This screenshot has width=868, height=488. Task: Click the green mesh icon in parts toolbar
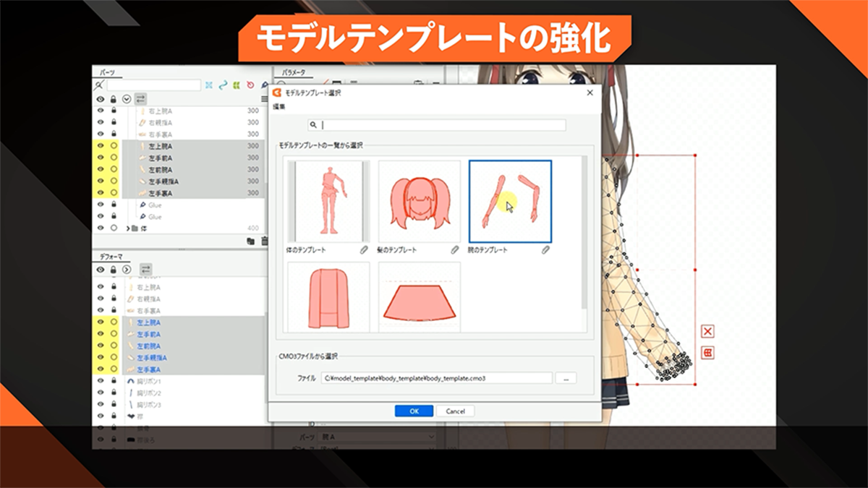click(x=237, y=85)
